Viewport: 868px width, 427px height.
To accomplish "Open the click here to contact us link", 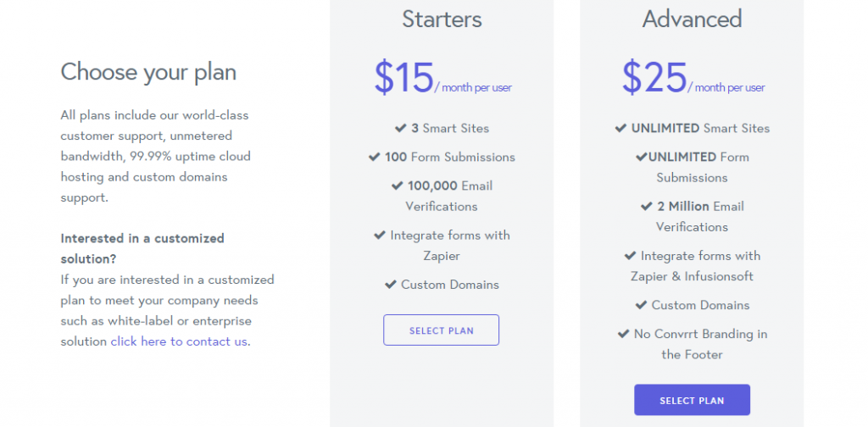I will click(179, 341).
